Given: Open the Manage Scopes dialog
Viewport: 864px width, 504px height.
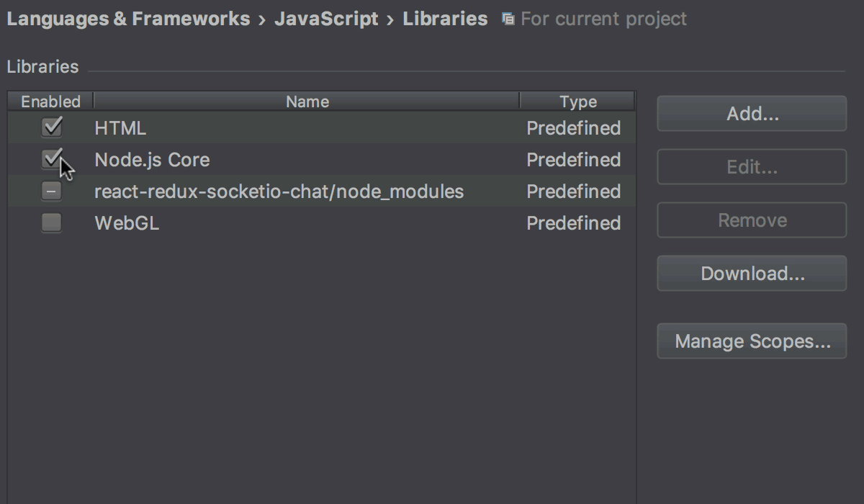Looking at the screenshot, I should tap(751, 341).
